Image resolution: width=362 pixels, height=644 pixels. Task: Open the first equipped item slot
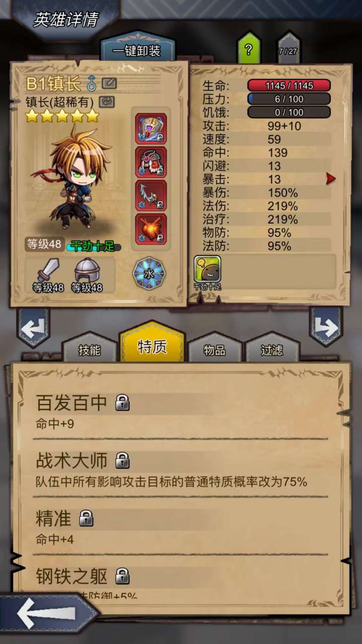click(x=151, y=129)
